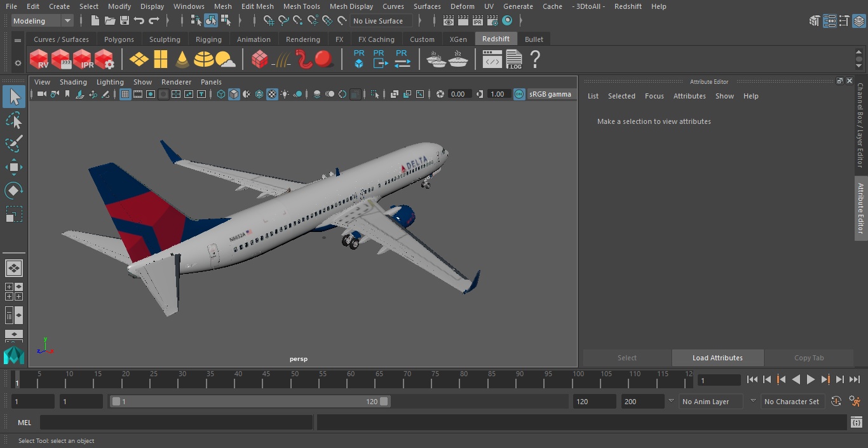
Task: Click the Load Attributes button
Action: 717,358
